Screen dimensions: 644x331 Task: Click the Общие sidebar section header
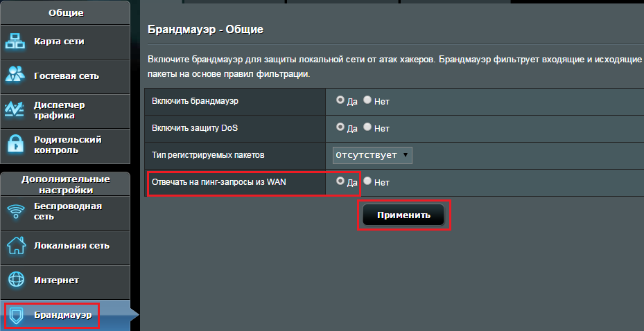(65, 12)
